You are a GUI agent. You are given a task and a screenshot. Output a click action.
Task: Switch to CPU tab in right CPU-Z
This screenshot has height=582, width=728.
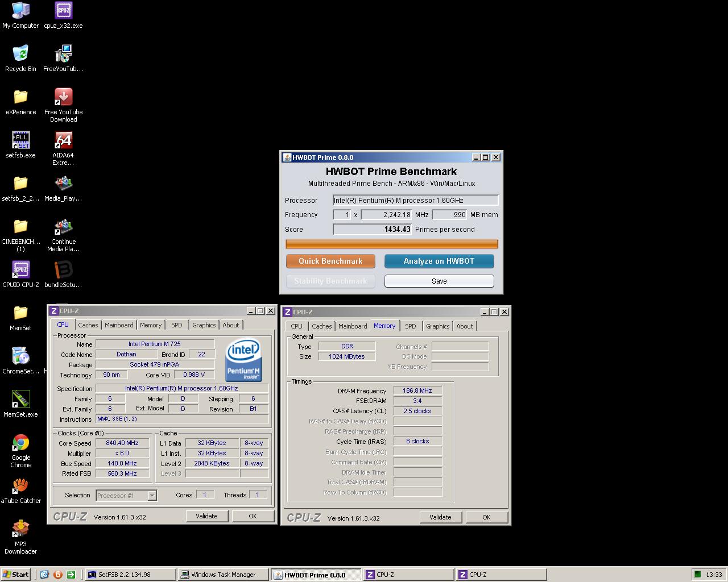click(297, 326)
